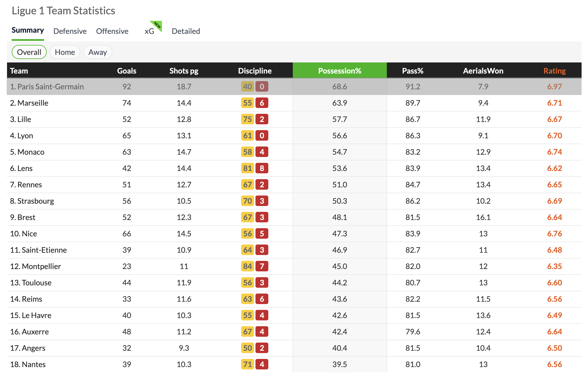Image resolution: width=588 pixels, height=377 pixels.
Task: Select the Overall filter pill
Action: coord(29,52)
